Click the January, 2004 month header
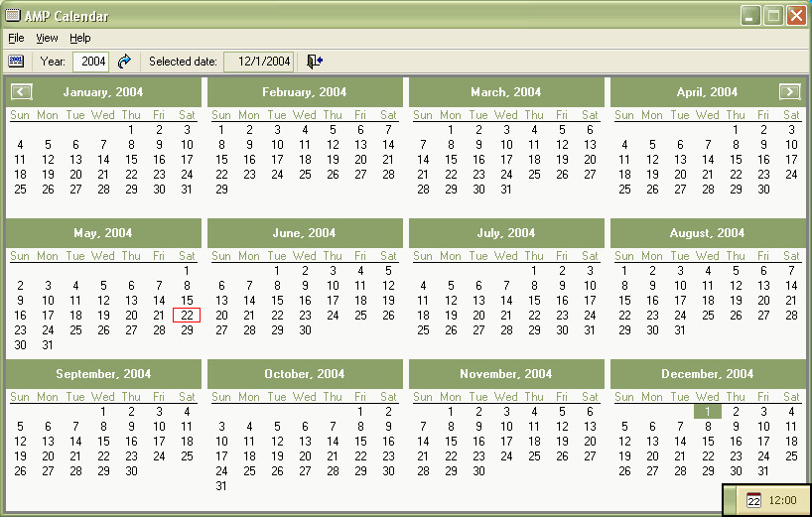Viewport: 812px width, 517px height. (x=103, y=92)
